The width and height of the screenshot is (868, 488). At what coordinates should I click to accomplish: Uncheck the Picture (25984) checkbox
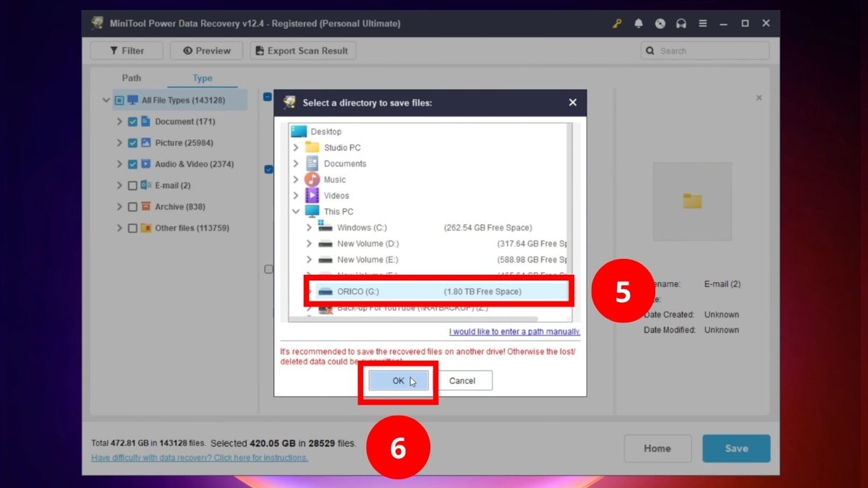coord(132,143)
